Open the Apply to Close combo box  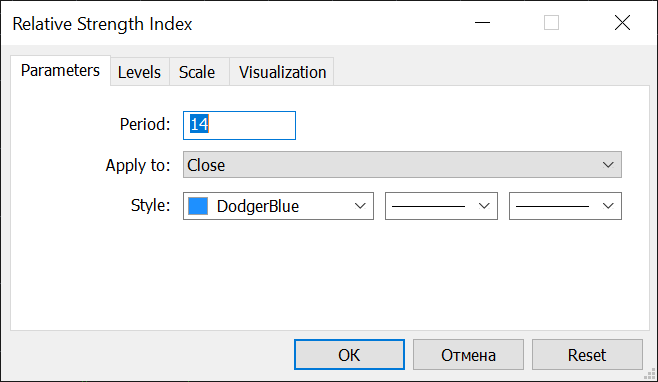[402, 165]
